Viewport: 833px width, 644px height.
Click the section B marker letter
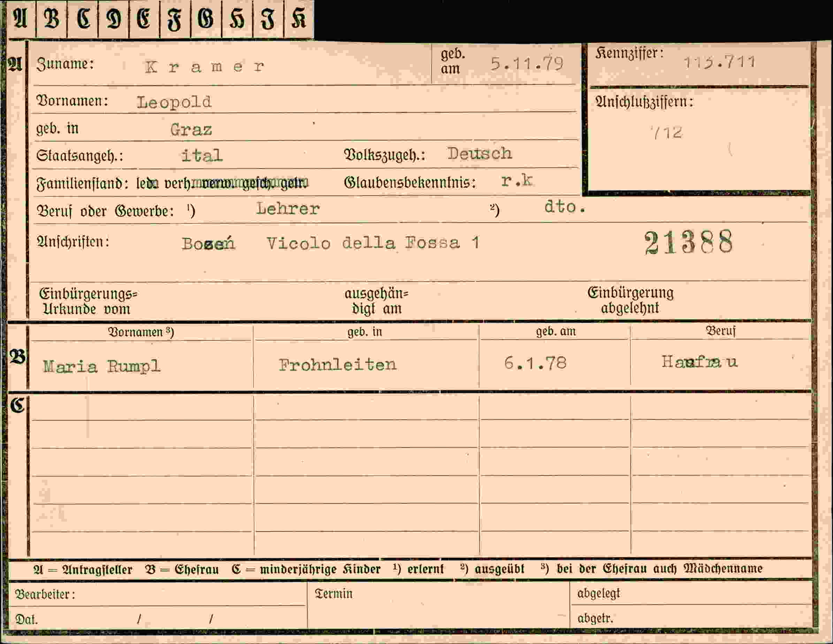pyautogui.click(x=17, y=357)
